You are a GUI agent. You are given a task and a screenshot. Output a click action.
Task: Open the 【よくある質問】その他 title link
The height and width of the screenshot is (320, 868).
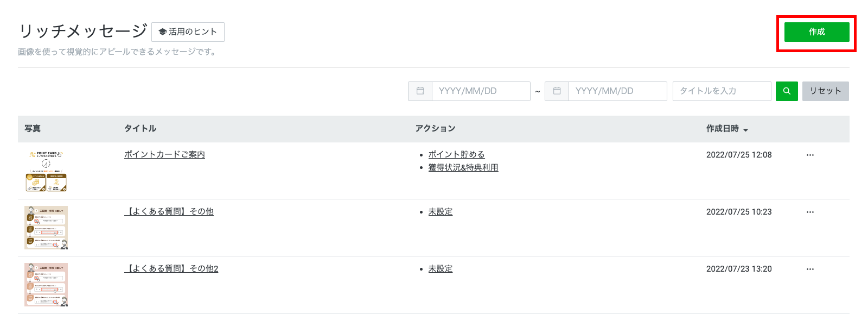(x=169, y=212)
